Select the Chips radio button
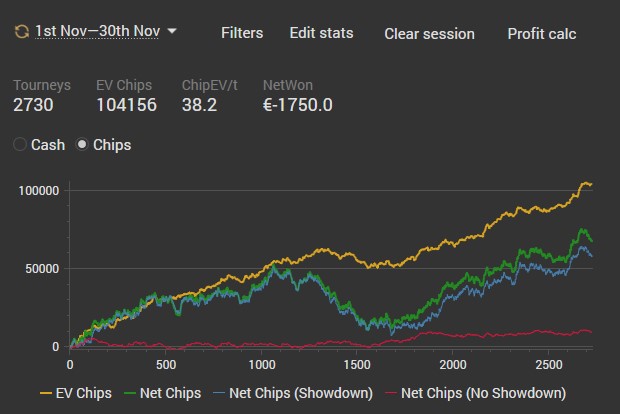Screen dimensions: 620x414 click(82, 145)
